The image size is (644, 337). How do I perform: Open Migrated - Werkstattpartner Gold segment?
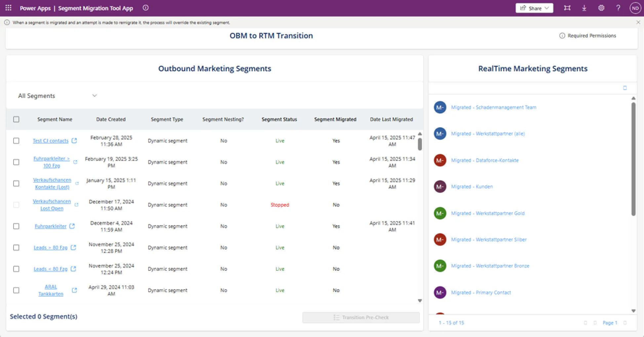(488, 213)
